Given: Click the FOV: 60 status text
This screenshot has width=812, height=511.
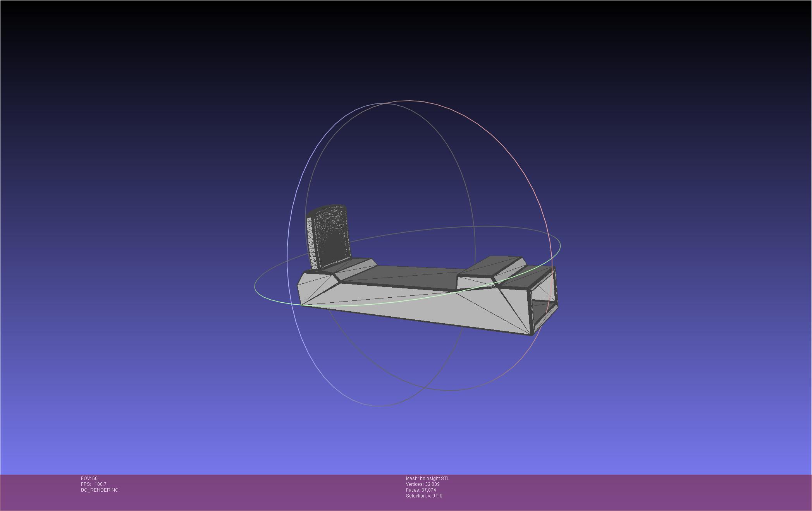Looking at the screenshot, I should point(89,478).
